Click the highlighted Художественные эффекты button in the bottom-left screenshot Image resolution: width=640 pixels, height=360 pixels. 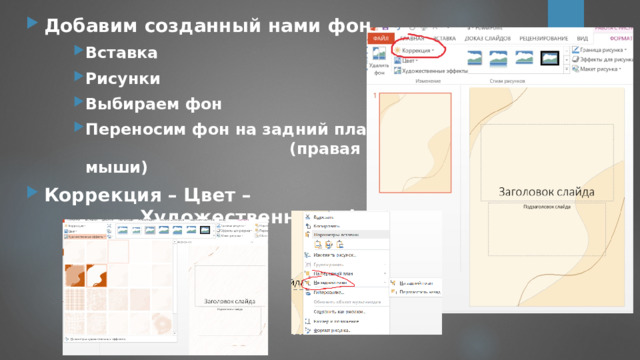click(85, 236)
